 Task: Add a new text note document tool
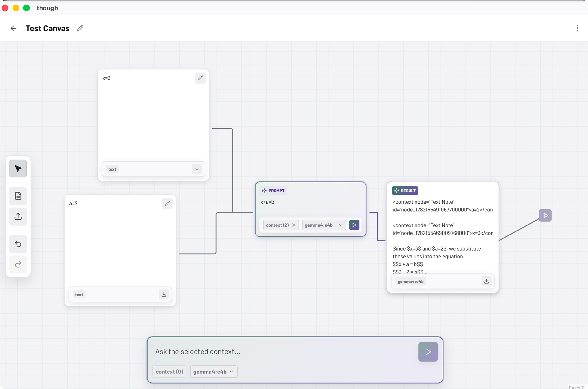(18, 196)
